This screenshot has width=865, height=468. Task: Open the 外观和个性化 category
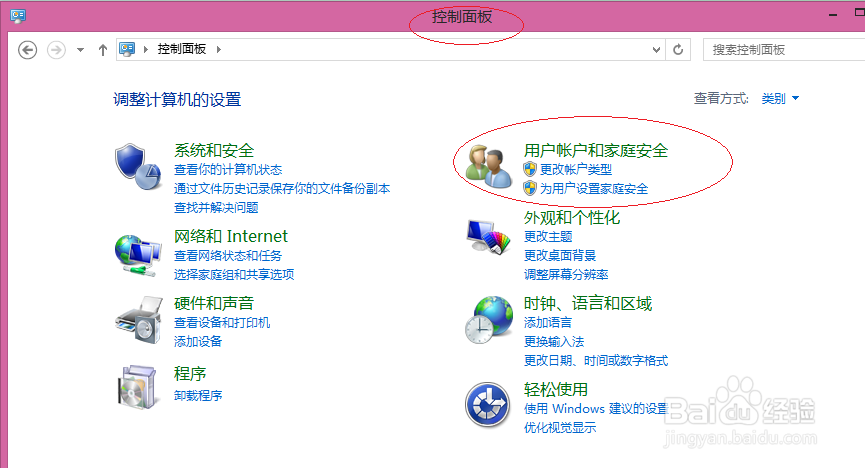572,217
